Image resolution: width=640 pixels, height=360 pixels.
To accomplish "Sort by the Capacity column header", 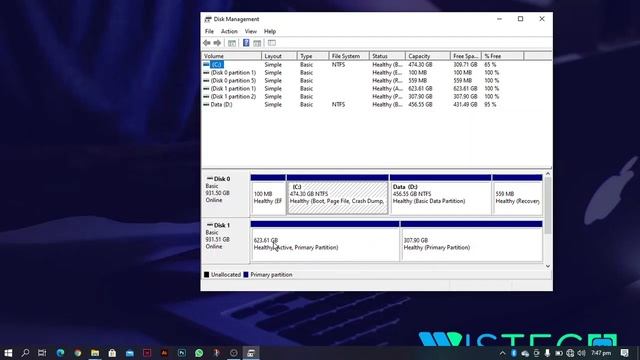I will pos(428,56).
